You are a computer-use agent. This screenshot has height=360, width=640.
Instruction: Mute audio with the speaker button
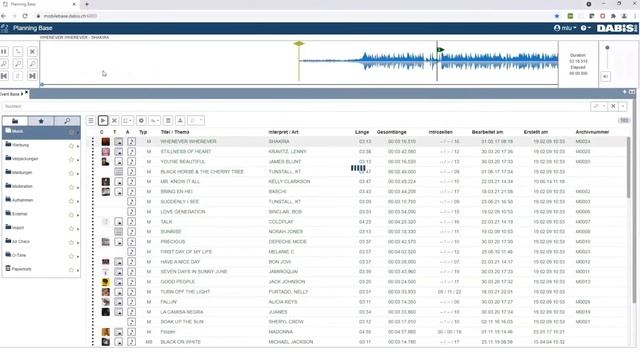(x=606, y=76)
